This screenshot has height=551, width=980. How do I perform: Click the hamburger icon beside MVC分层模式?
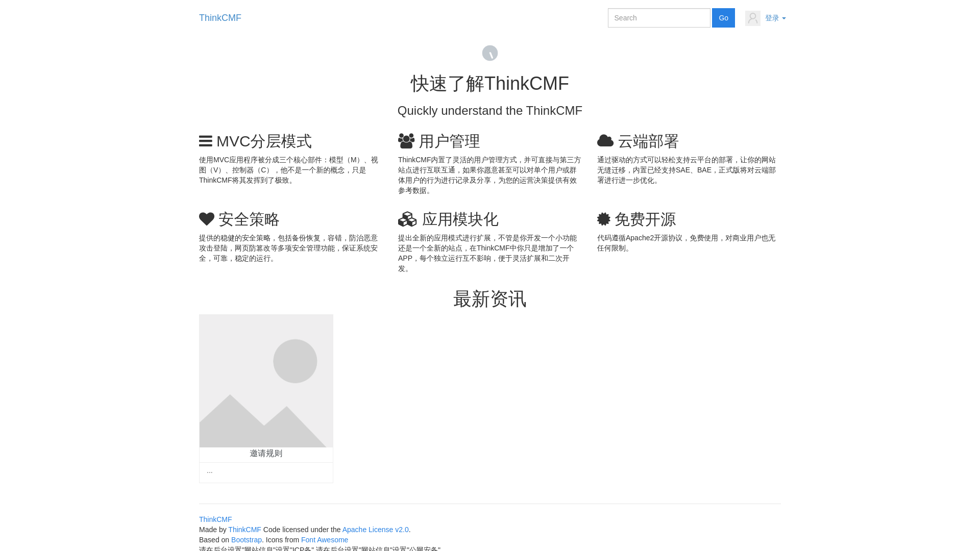(x=206, y=141)
